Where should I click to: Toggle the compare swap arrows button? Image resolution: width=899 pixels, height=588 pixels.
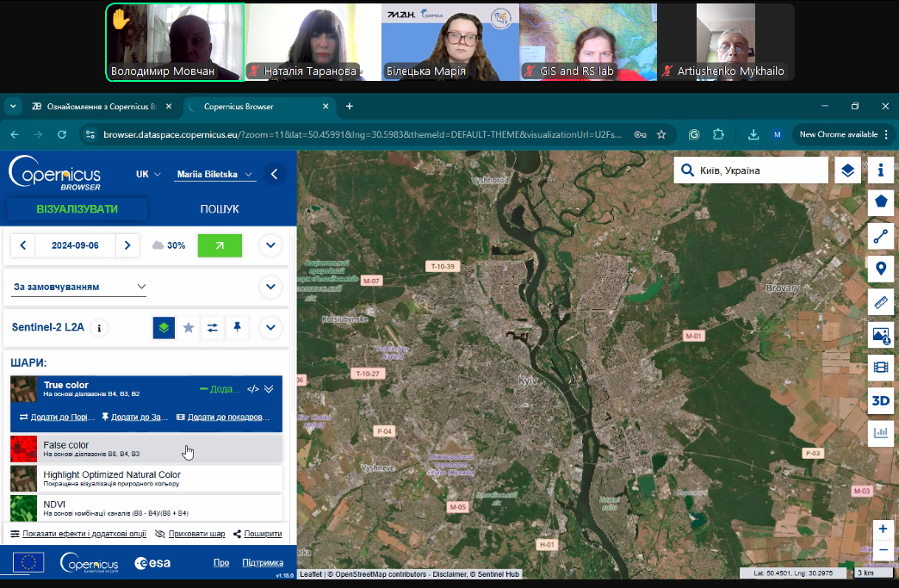[213, 327]
